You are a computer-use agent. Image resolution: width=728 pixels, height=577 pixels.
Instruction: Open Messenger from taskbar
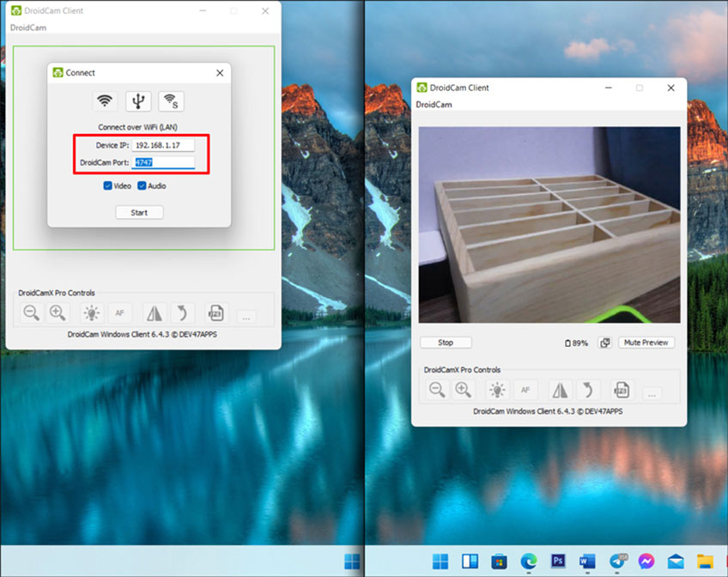[646, 562]
